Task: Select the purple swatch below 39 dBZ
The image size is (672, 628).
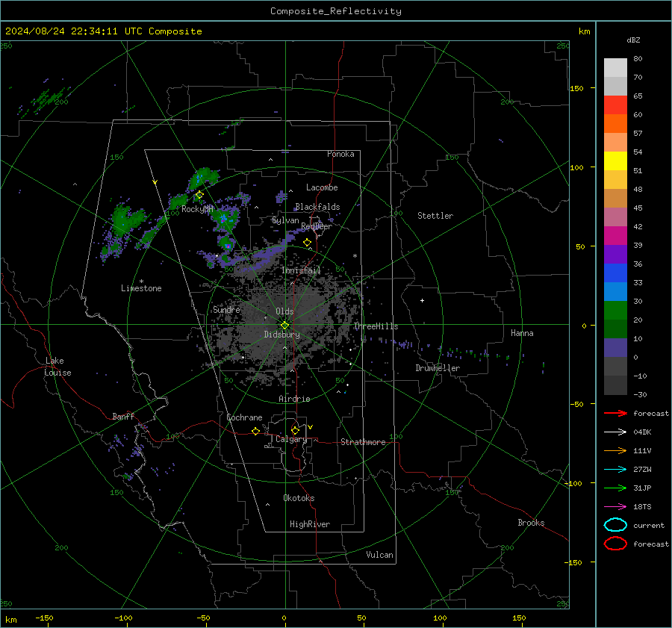Action: pyautogui.click(x=615, y=254)
